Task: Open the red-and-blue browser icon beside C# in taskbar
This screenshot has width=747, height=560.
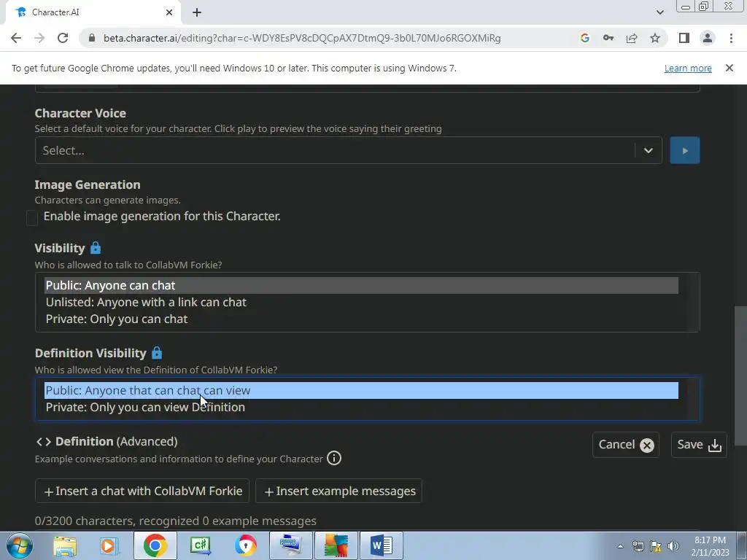Action: [245, 545]
